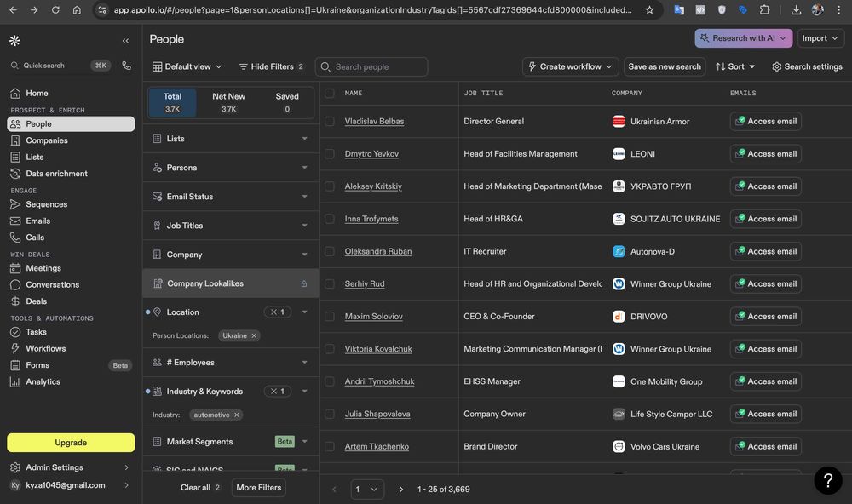This screenshot has width=852, height=504.
Task: Select the Total tab
Action: coord(172,102)
